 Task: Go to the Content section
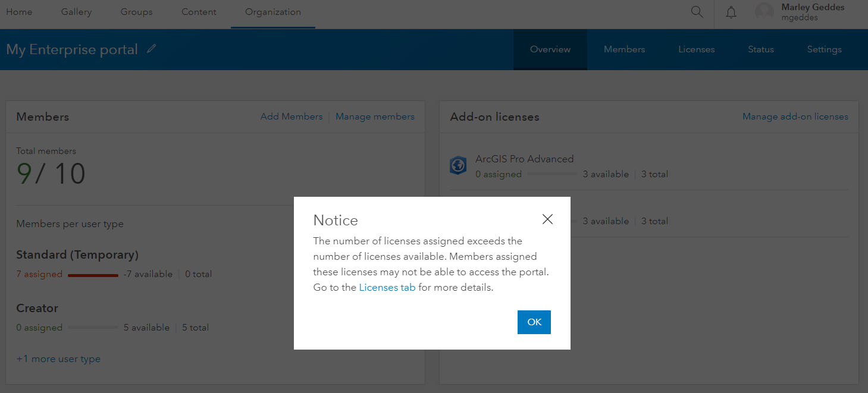[x=198, y=11]
